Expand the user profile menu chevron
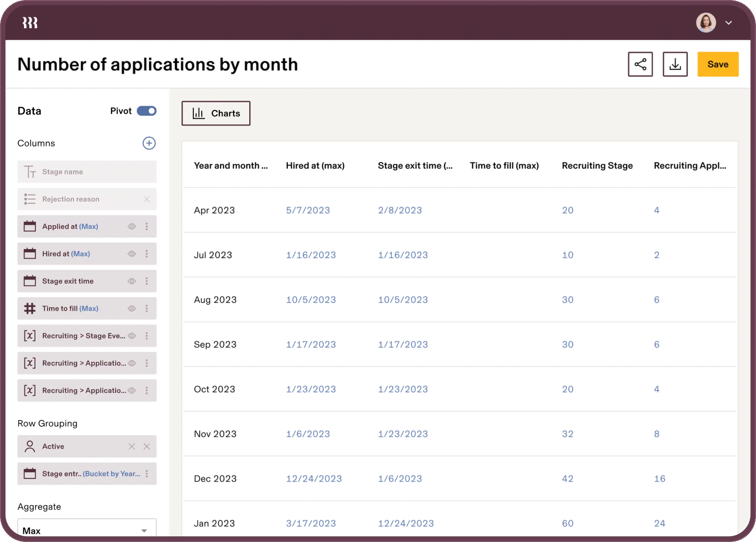756x542 pixels. (729, 22)
